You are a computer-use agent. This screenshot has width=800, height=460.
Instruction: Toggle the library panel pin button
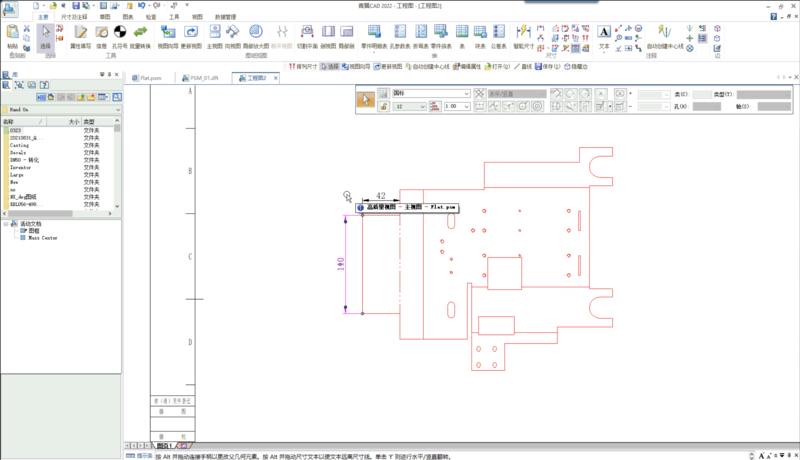click(108, 76)
